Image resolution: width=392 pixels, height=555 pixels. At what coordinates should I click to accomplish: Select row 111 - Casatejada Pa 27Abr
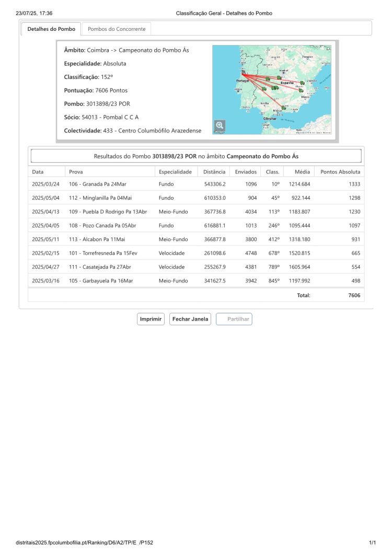click(196, 267)
